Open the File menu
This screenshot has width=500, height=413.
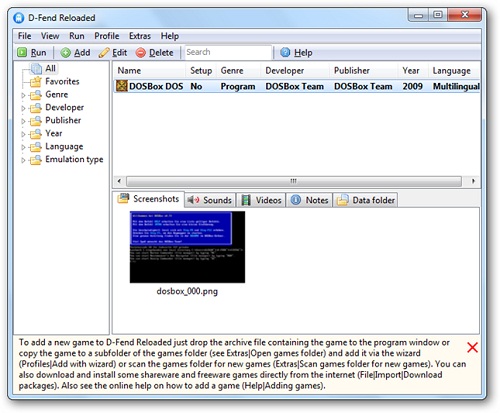pos(24,36)
